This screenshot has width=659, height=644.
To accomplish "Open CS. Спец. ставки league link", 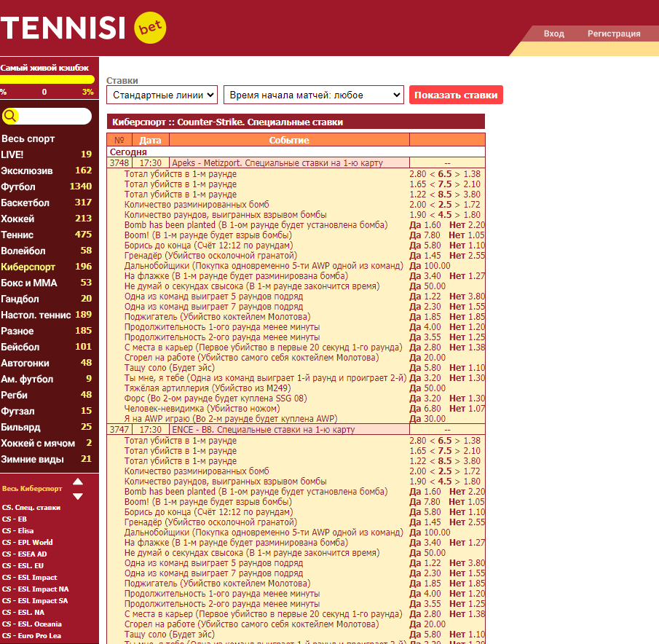I will click(x=31, y=507).
